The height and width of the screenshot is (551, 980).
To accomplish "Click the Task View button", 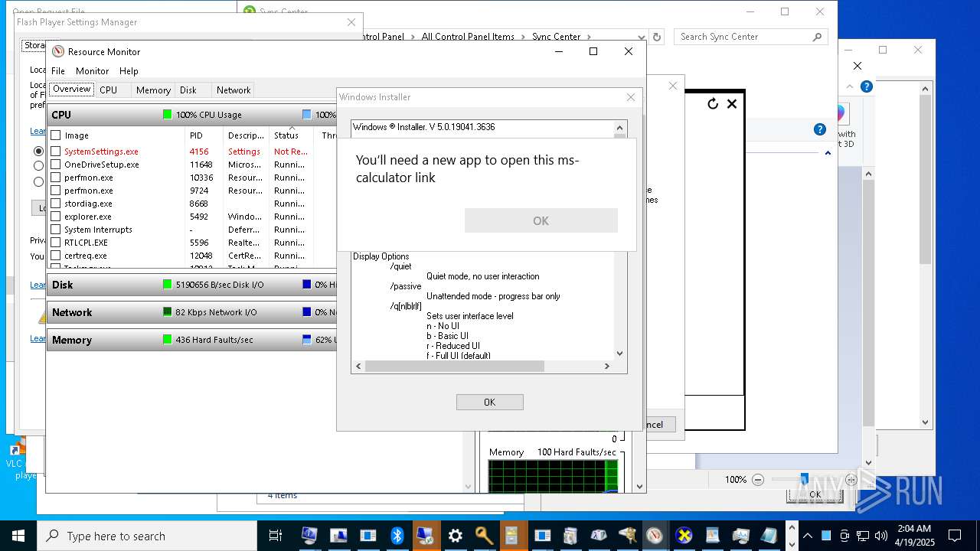I will coord(276,536).
